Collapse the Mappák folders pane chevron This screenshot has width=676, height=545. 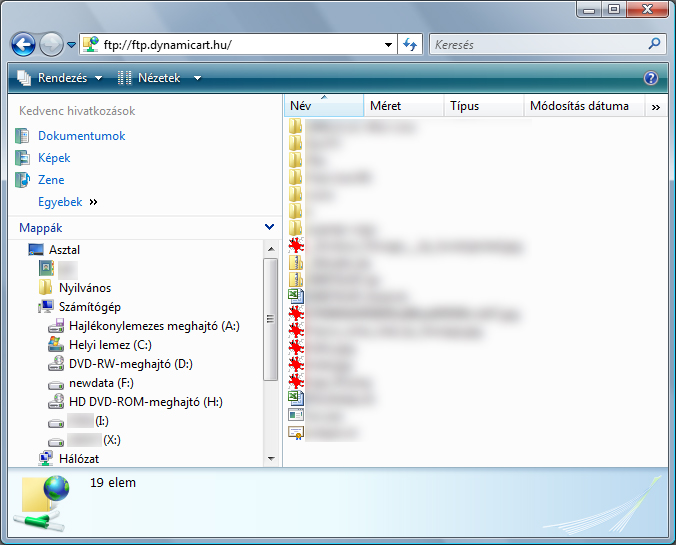pyautogui.click(x=269, y=227)
